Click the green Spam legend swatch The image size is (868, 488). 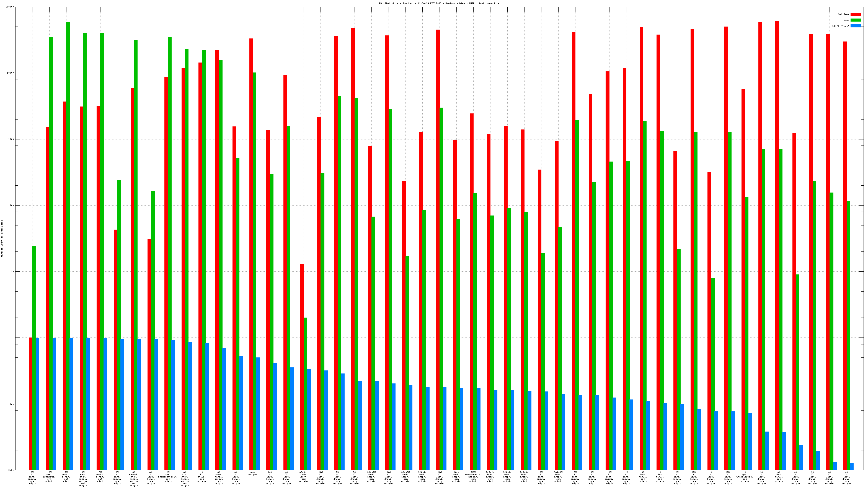tap(856, 20)
